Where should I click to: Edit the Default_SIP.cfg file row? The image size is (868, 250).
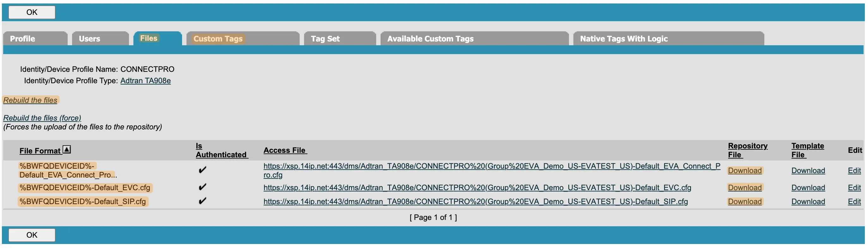854,201
